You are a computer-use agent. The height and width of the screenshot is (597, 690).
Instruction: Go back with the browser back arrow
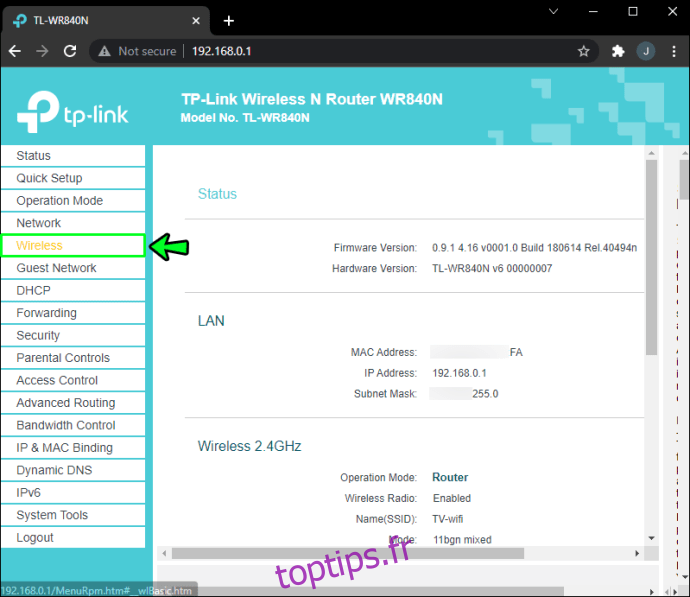[15, 51]
